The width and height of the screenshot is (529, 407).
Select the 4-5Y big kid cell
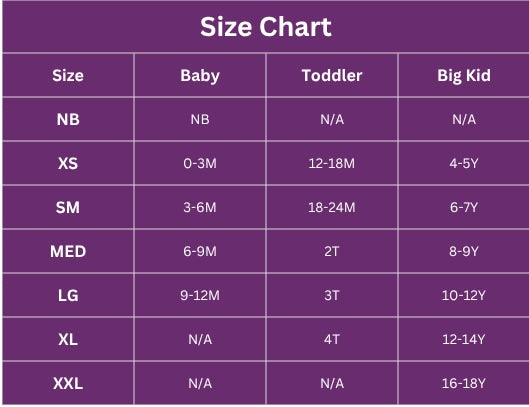(464, 163)
